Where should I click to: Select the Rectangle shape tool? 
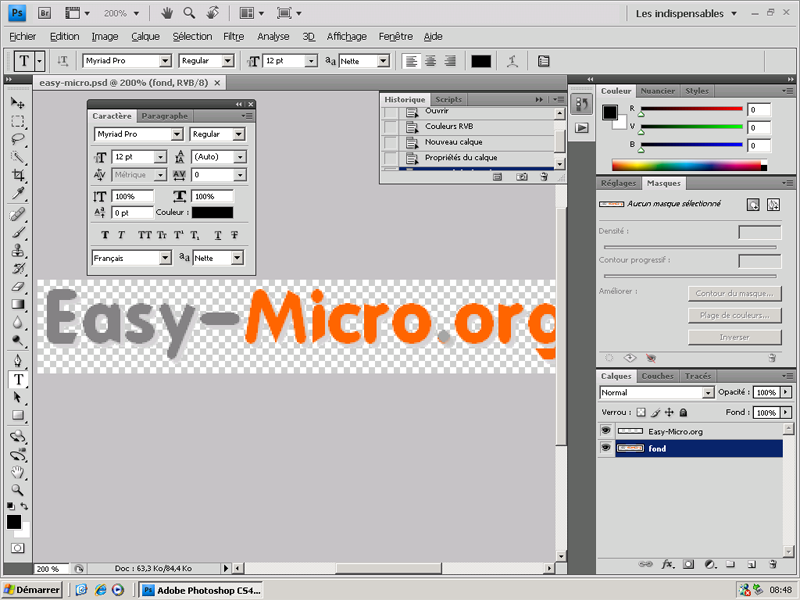[18, 415]
